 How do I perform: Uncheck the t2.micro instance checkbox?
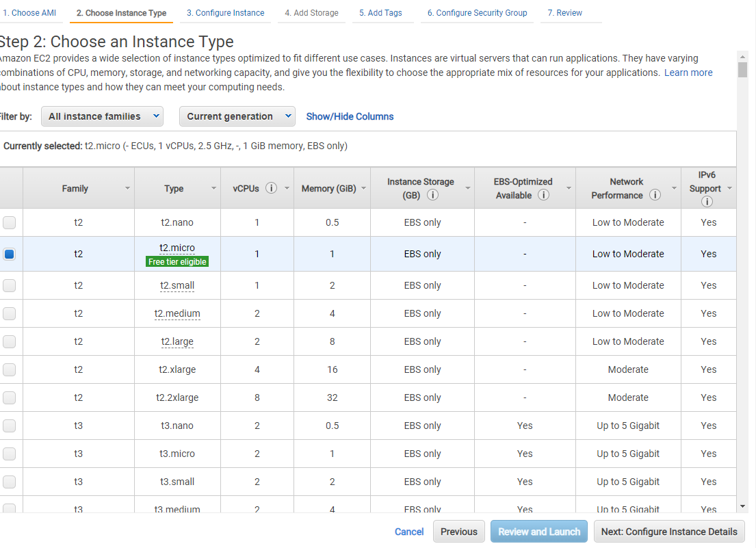[x=9, y=254]
